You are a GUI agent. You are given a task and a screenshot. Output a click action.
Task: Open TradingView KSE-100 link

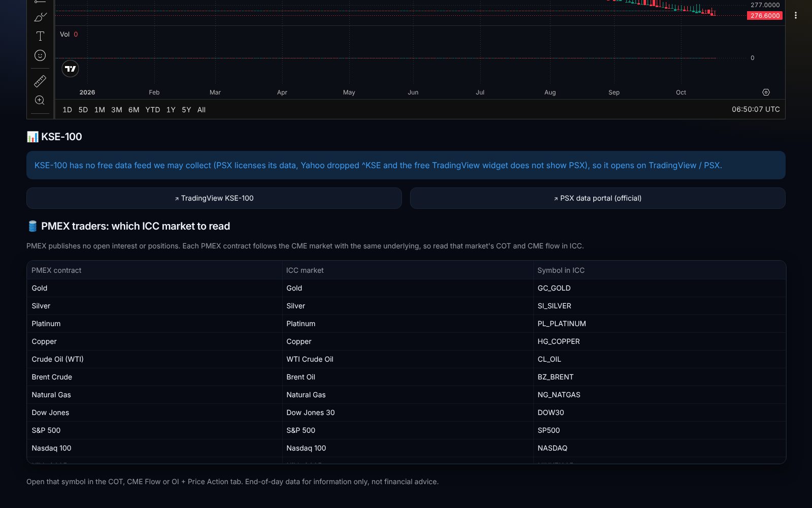coord(214,198)
